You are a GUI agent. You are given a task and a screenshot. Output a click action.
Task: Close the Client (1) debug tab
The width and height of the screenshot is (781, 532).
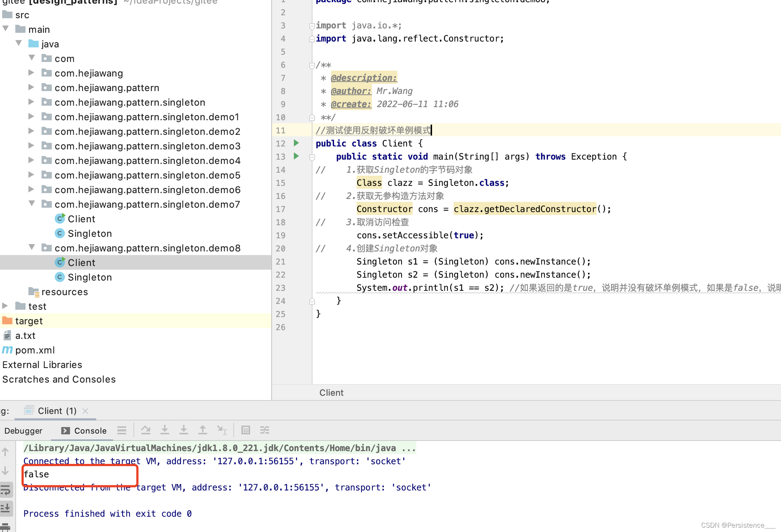tap(86, 411)
